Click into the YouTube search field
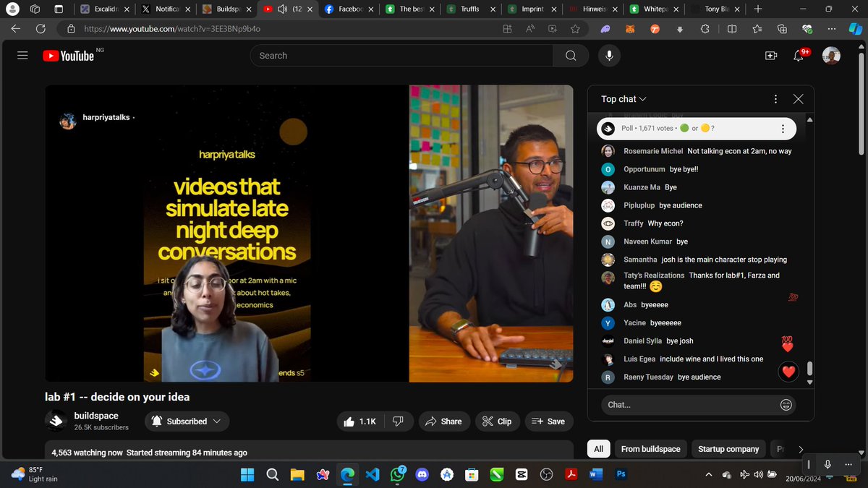The image size is (868, 488). 401,56
